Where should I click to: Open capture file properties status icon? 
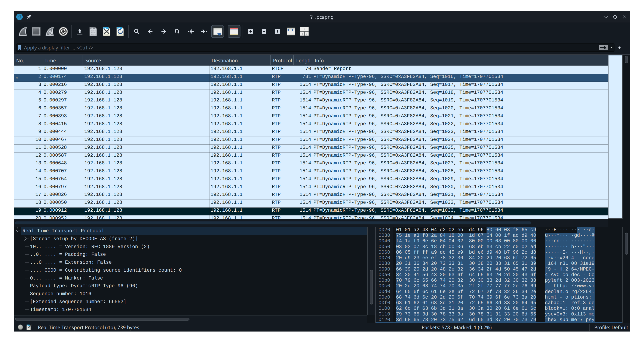[29, 327]
